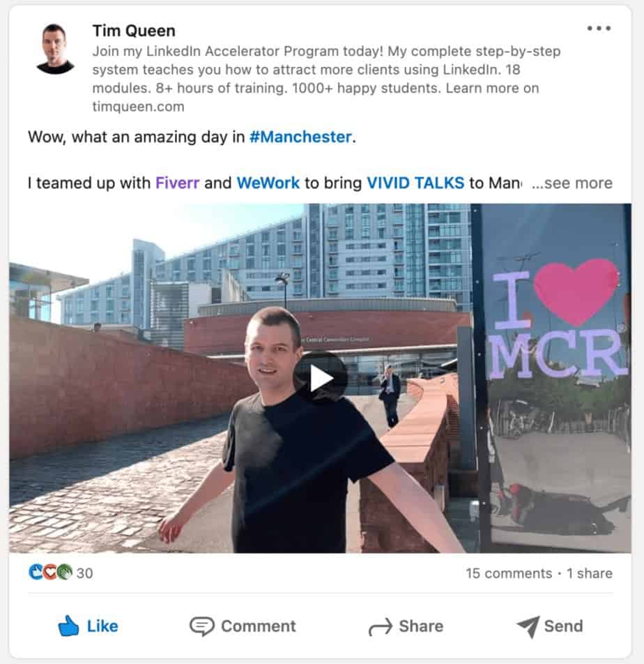Open the three-dot post options menu
Image resolution: width=644 pixels, height=664 pixels.
[x=599, y=29]
